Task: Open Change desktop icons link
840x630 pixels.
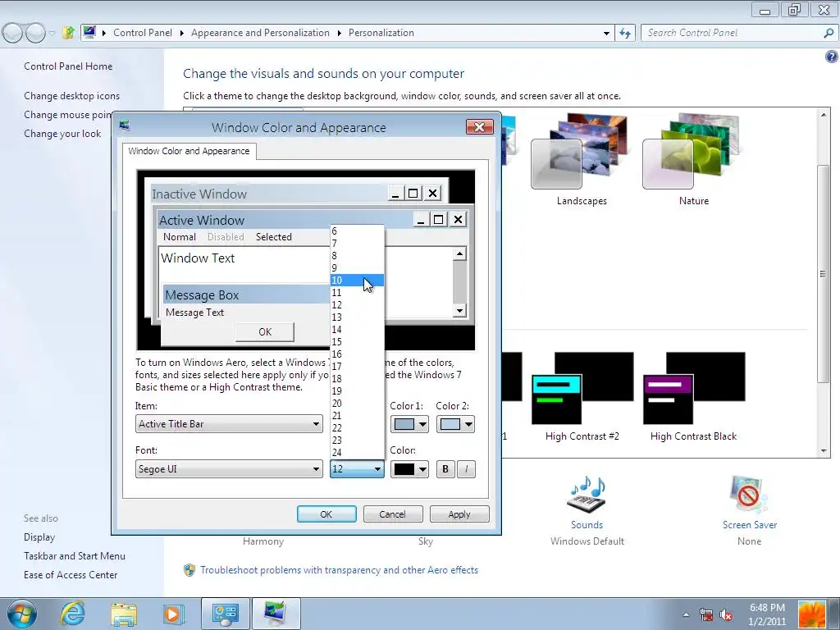Action: 72,96
